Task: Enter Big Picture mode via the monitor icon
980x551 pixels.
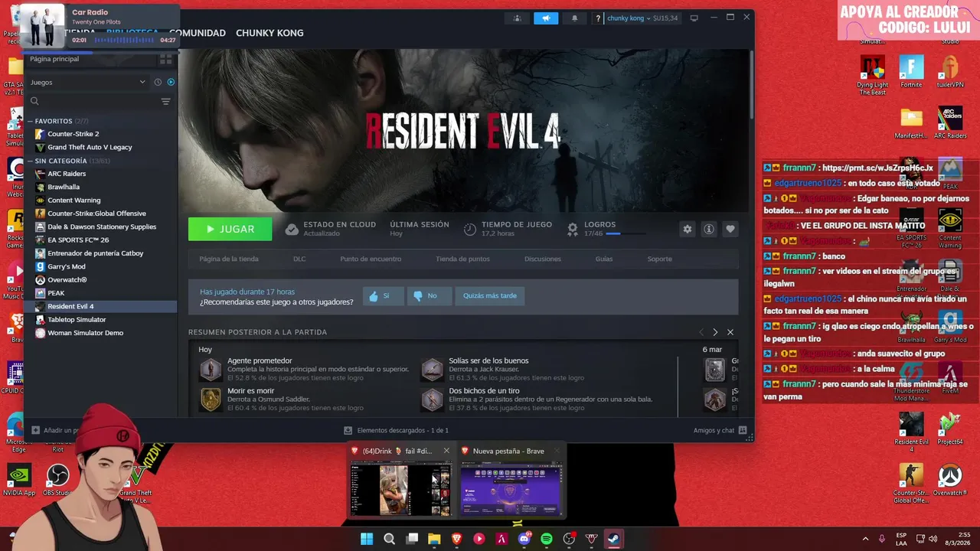Action: (x=694, y=18)
